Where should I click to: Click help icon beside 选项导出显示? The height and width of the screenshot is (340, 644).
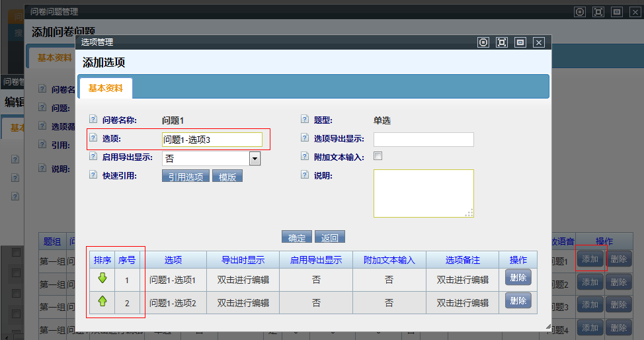[x=305, y=138]
